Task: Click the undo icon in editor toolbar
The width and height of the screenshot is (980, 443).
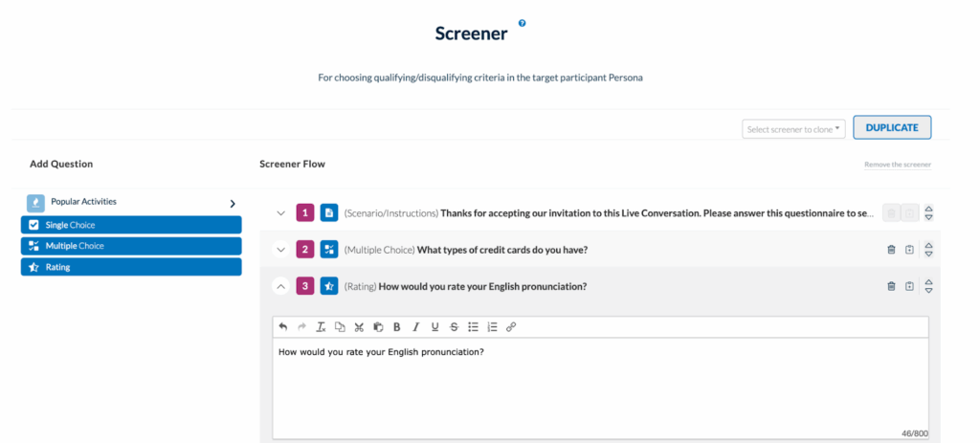Action: (x=282, y=327)
